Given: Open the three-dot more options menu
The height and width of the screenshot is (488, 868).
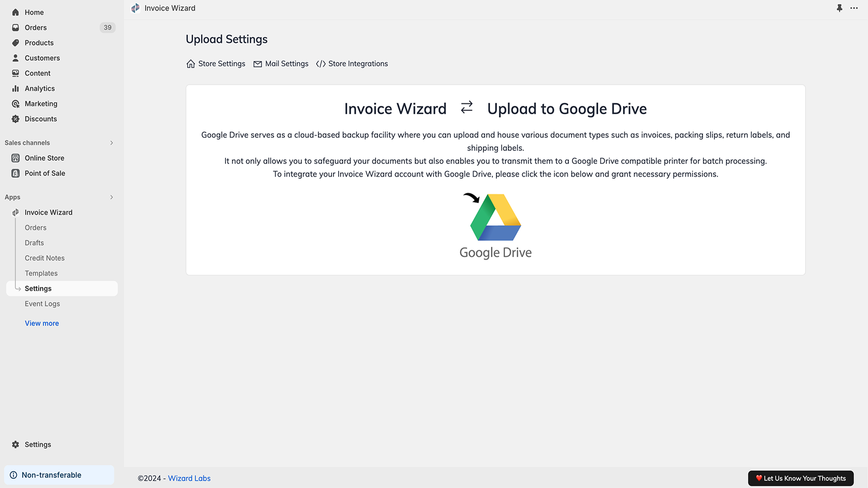Looking at the screenshot, I should click(x=854, y=8).
